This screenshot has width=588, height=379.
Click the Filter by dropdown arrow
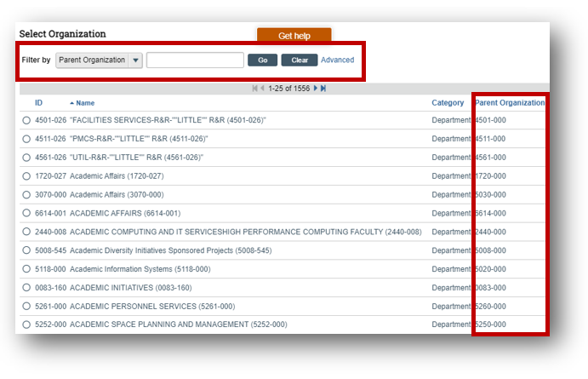click(x=135, y=60)
